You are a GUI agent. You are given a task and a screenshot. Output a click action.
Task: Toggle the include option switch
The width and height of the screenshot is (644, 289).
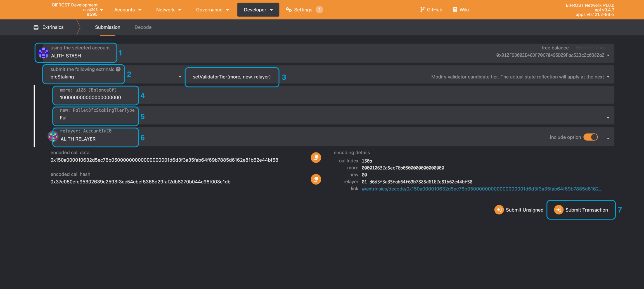coord(590,137)
